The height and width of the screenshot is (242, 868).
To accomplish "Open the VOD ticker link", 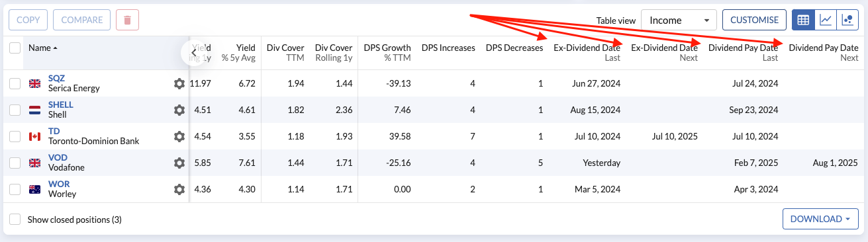I will 58,157.
